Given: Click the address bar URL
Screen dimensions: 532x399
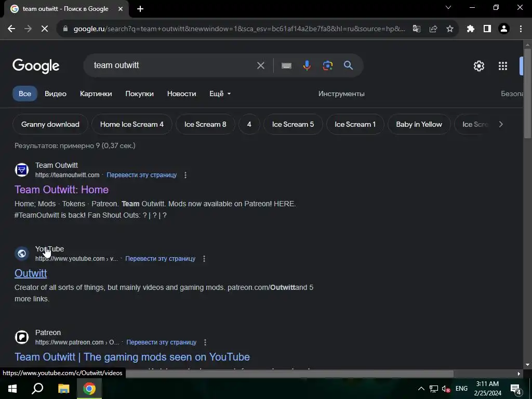Looking at the screenshot, I should 239,29.
